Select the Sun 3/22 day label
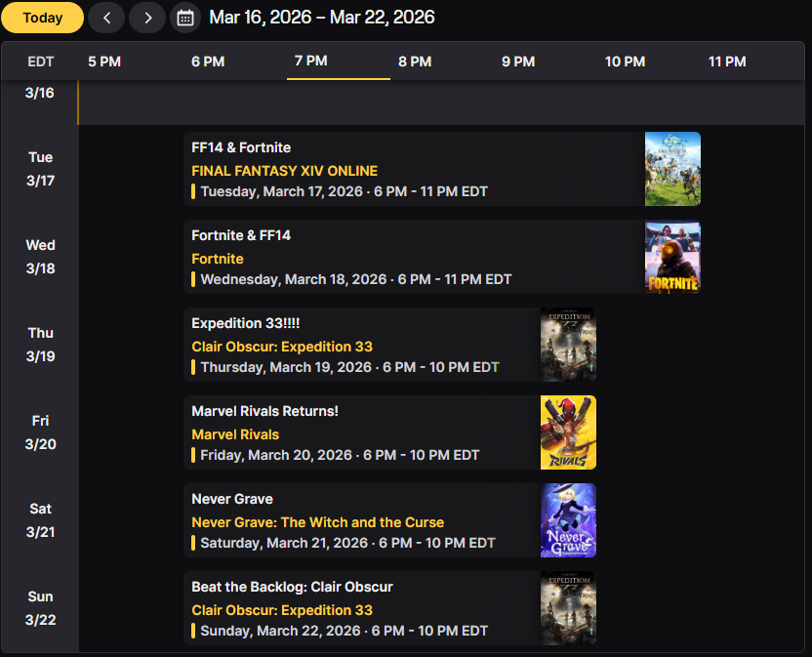The width and height of the screenshot is (812, 657). [40, 608]
